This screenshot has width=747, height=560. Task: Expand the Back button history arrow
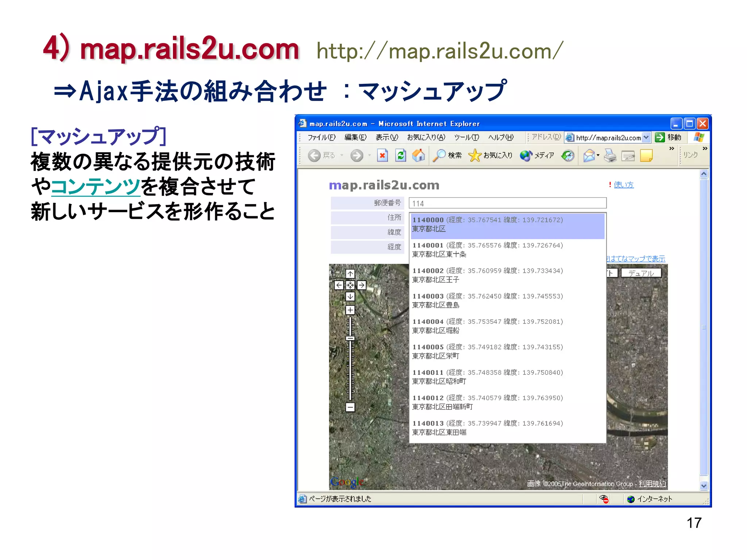point(342,156)
